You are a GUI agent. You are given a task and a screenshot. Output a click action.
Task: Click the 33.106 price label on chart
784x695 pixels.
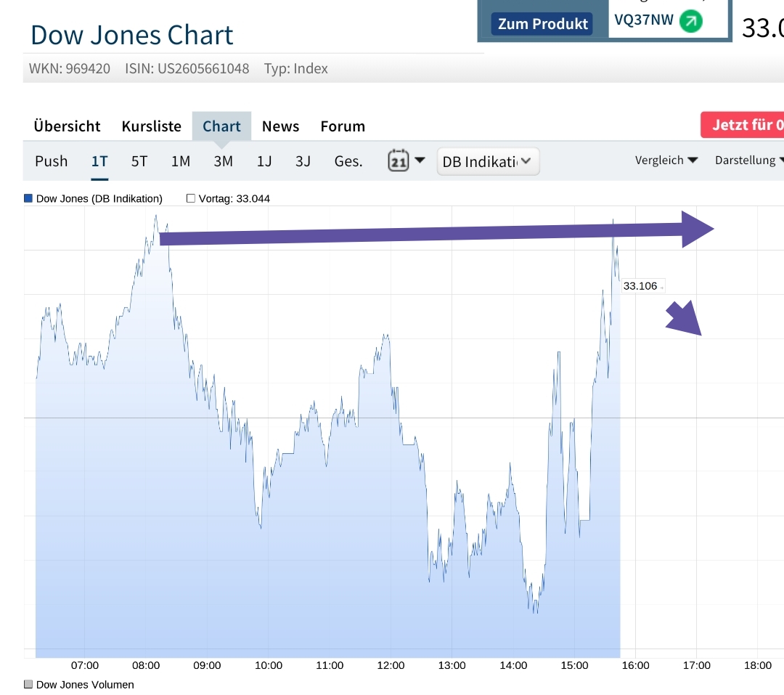click(640, 286)
